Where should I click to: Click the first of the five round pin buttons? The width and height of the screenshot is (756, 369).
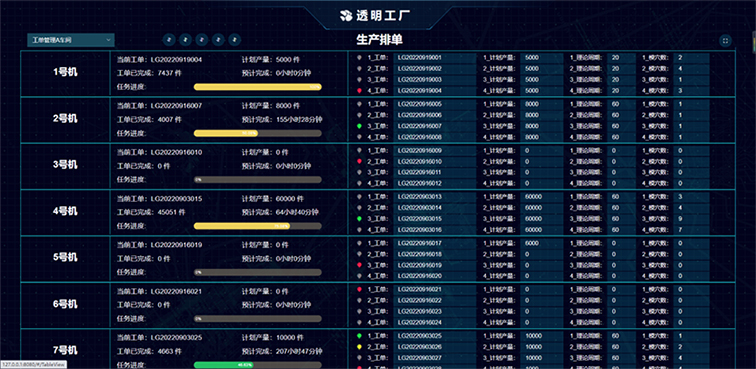169,40
